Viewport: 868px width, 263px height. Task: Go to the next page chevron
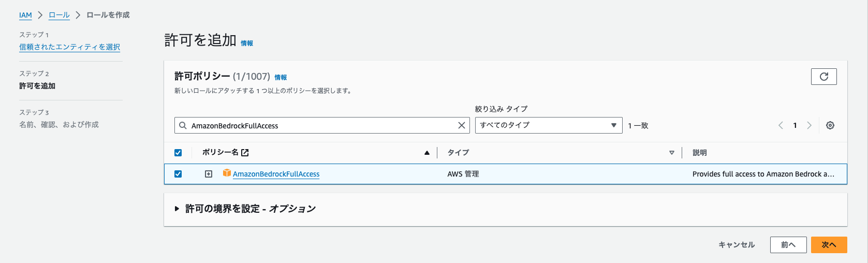[x=809, y=125]
